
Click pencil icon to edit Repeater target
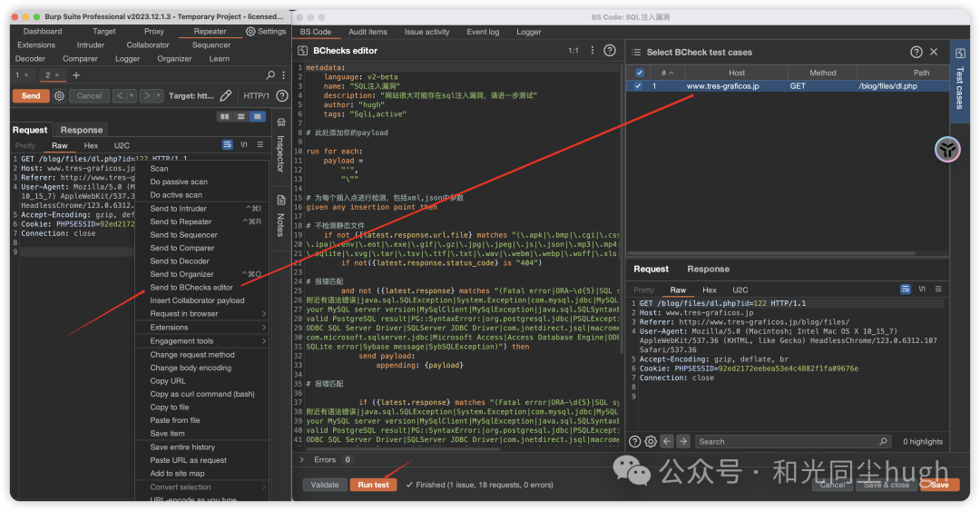tap(226, 95)
